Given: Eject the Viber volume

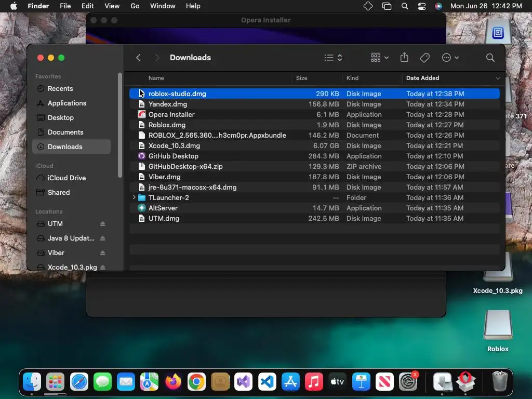Looking at the screenshot, I should coord(102,253).
